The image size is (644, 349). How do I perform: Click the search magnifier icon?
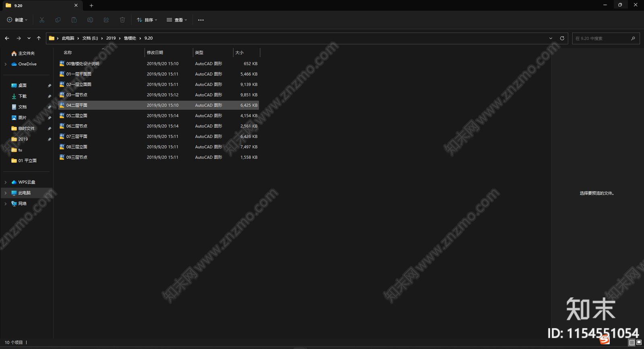pyautogui.click(x=633, y=38)
